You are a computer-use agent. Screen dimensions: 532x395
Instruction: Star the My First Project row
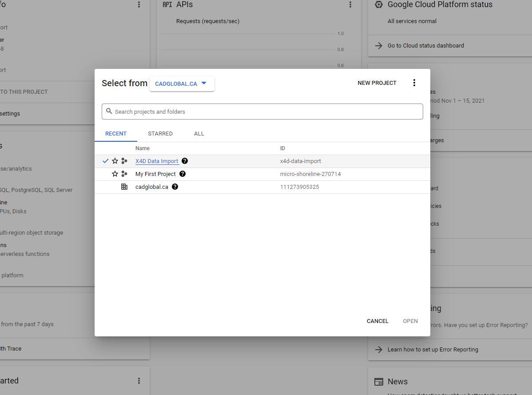[x=115, y=174]
